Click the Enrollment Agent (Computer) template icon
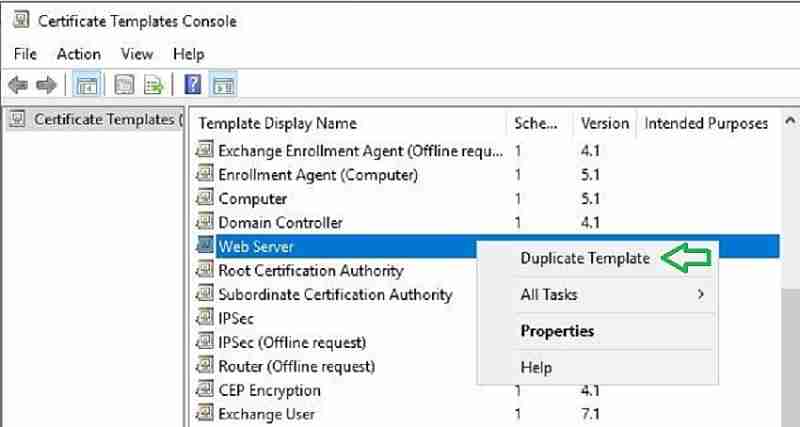This screenshot has height=427, width=800. pyautogui.click(x=205, y=174)
